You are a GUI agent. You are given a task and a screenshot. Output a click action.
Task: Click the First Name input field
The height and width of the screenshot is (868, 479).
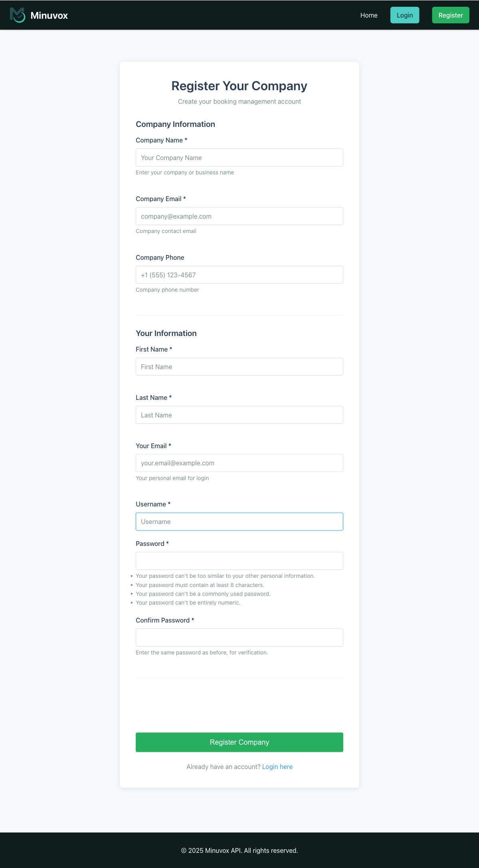[x=239, y=366]
